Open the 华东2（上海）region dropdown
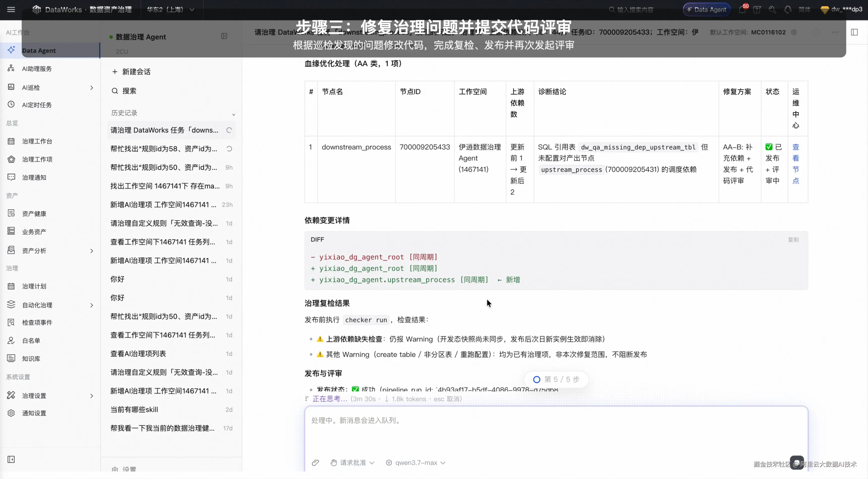Viewport: 868px width, 479px height. pos(171,9)
